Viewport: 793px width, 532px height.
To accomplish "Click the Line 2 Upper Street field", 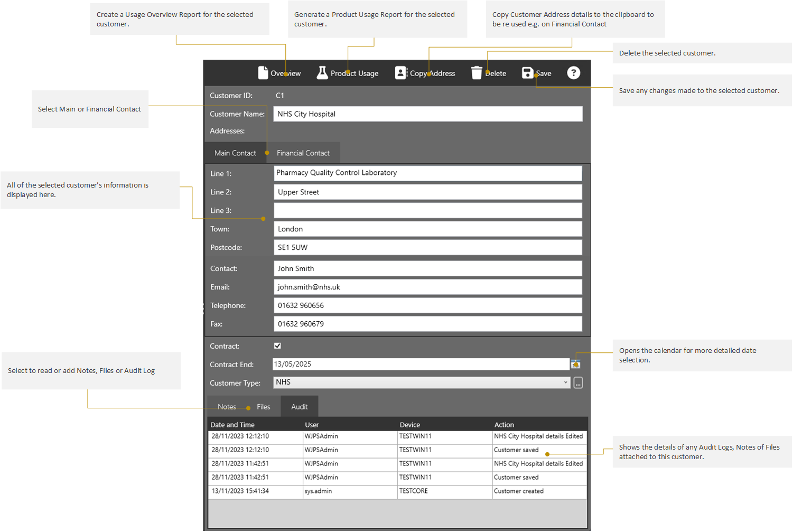I will click(428, 192).
